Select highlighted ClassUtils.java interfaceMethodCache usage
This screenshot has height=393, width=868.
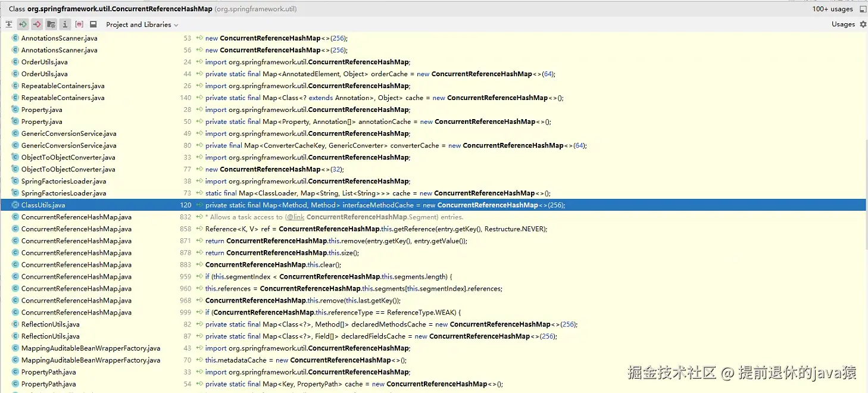[x=433, y=205]
